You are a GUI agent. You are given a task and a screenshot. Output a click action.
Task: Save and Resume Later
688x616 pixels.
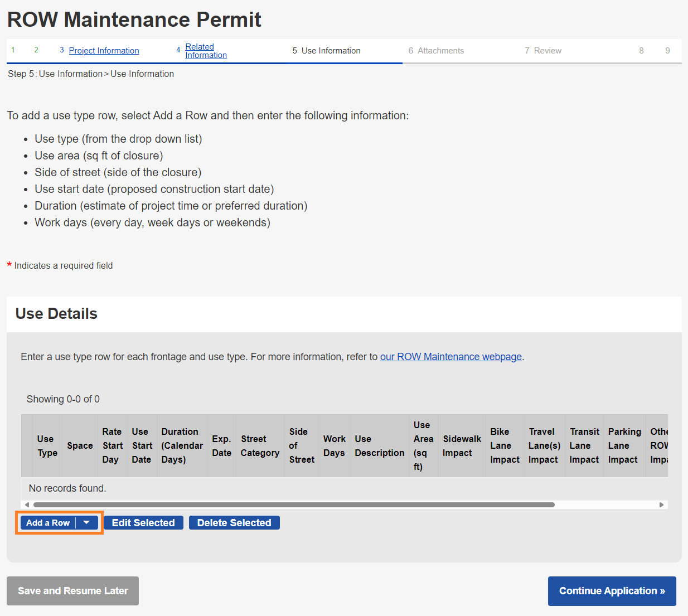pyautogui.click(x=72, y=591)
